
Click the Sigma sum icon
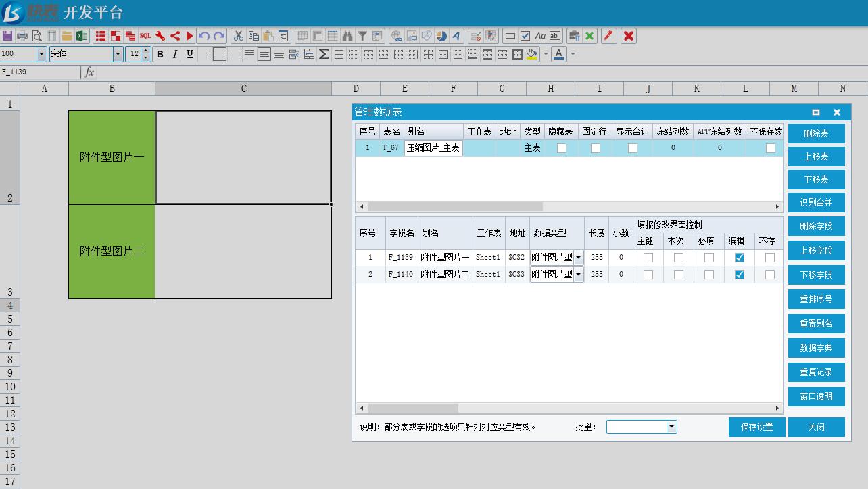click(x=324, y=54)
